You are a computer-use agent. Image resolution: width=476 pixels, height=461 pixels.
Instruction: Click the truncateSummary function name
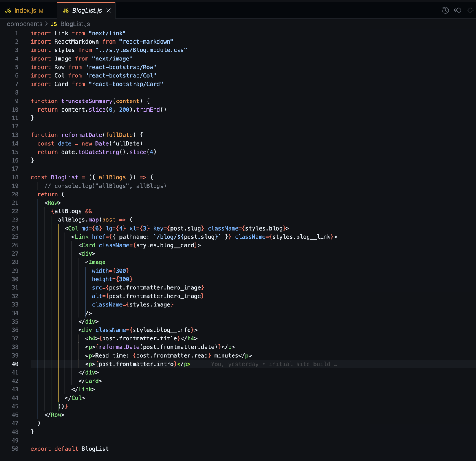tap(87, 101)
